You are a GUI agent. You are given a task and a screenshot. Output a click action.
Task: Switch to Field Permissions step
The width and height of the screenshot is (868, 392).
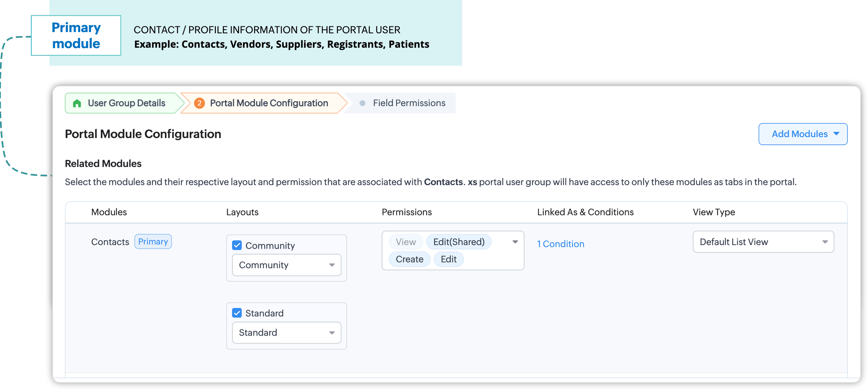tap(409, 103)
